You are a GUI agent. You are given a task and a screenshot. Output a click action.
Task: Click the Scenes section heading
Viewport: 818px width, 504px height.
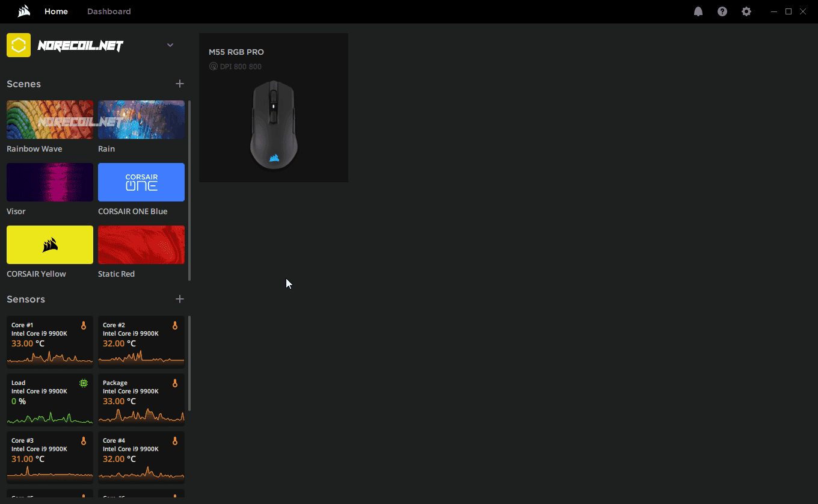pyautogui.click(x=23, y=84)
